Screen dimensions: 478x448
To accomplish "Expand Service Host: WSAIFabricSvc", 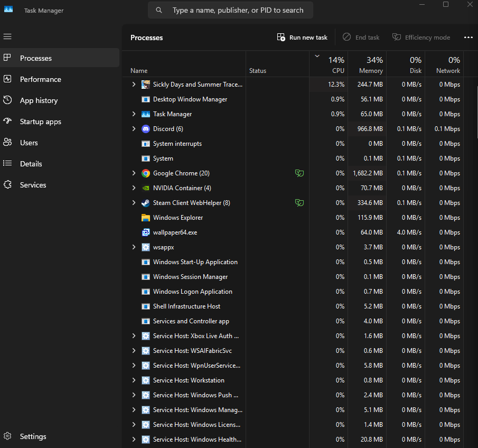I will 134,351.
